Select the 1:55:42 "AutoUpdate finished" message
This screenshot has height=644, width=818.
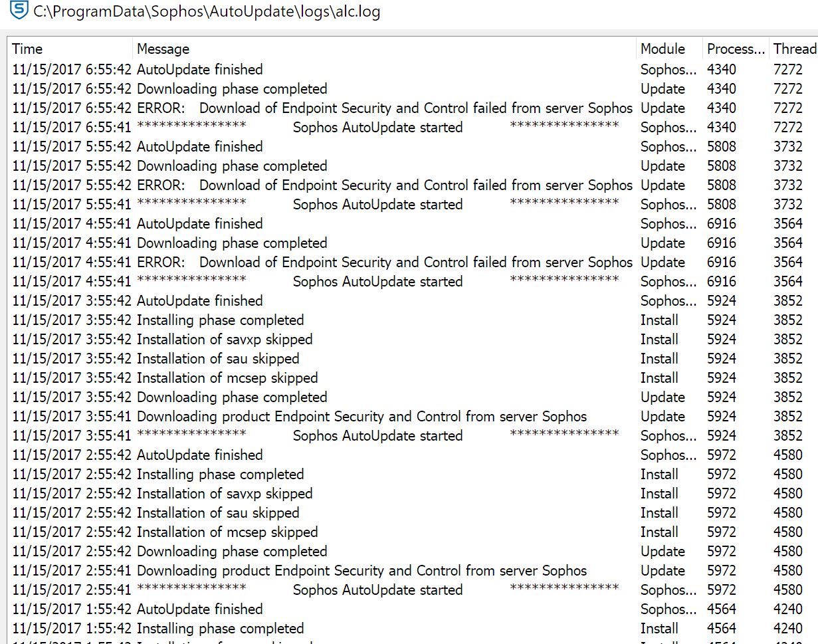(199, 609)
